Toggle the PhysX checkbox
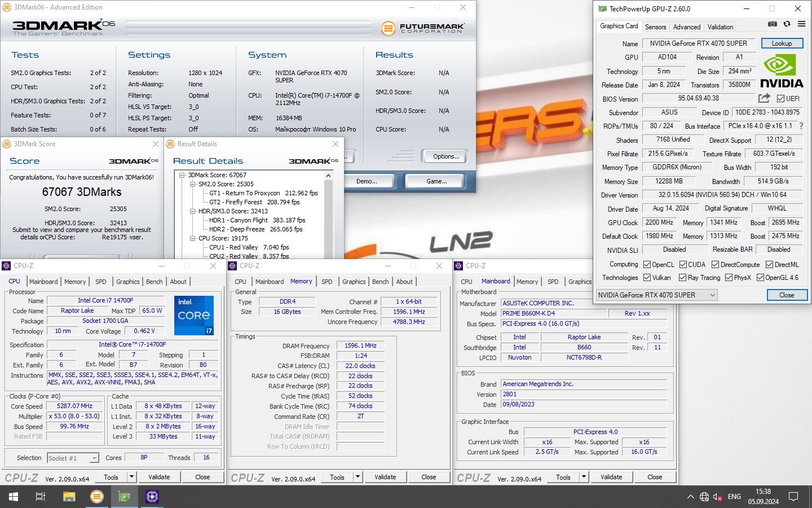The width and height of the screenshot is (812, 508). click(x=729, y=278)
